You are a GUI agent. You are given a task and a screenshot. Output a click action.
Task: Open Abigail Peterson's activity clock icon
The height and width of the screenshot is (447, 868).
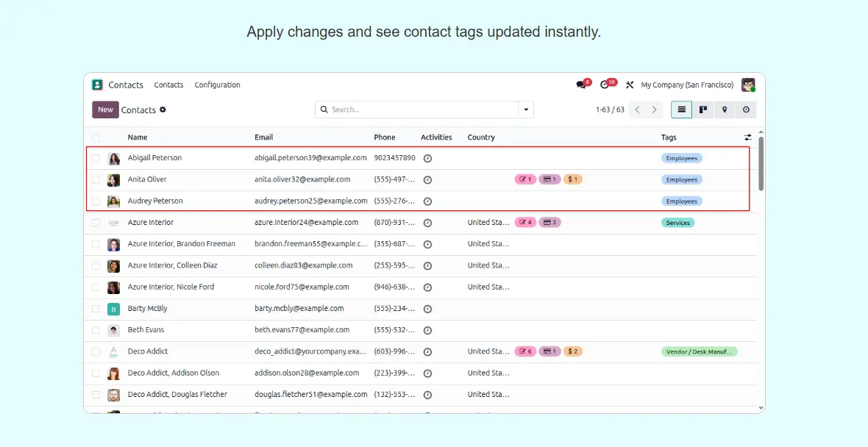[x=427, y=158]
